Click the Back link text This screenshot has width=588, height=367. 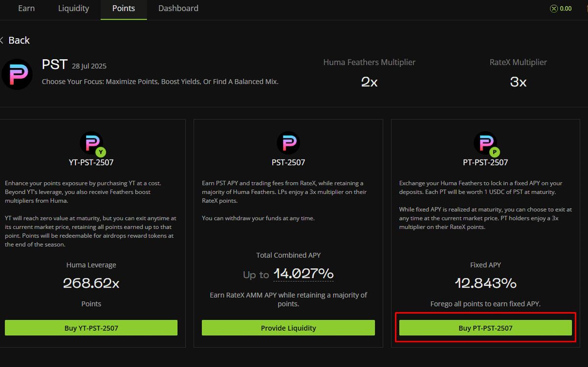pos(19,40)
